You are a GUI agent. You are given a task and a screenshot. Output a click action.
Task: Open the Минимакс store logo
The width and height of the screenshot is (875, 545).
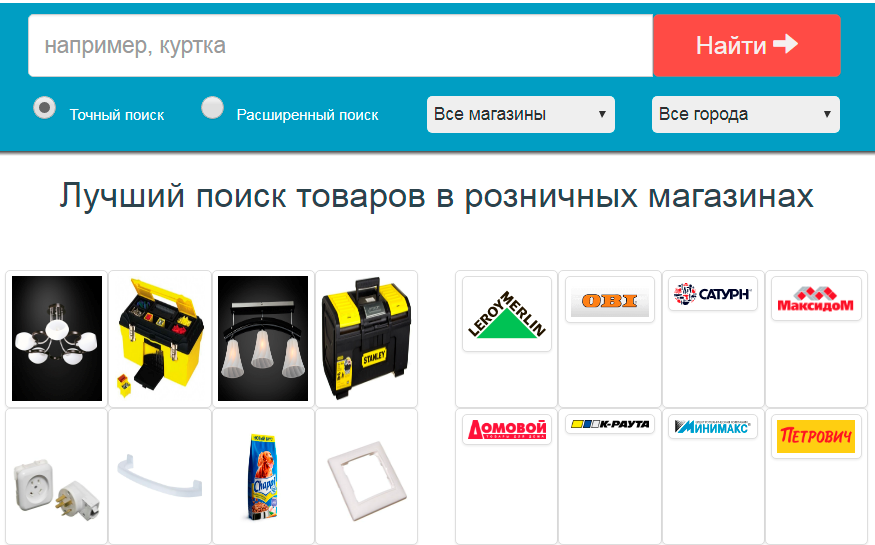[713, 427]
